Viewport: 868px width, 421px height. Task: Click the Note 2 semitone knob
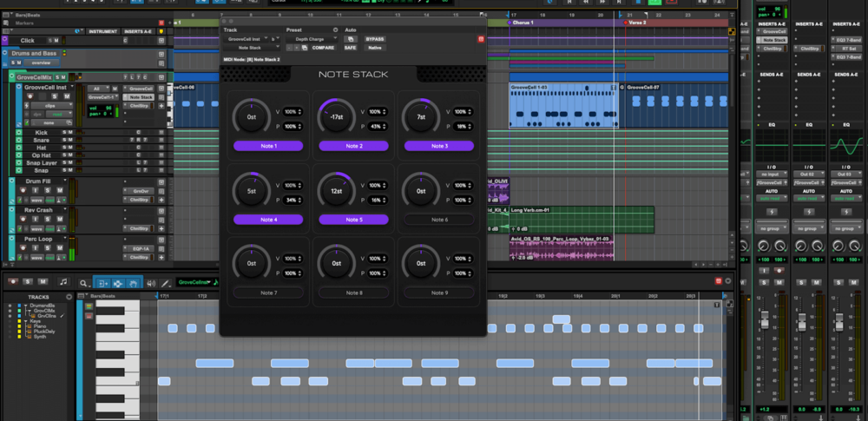(338, 117)
